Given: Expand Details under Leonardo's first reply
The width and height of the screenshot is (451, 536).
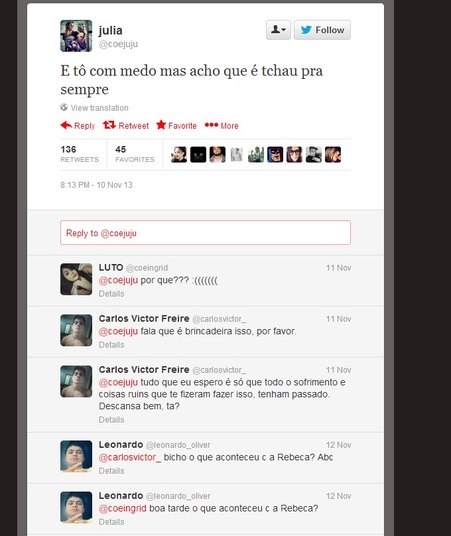Looking at the screenshot, I should (111, 471).
